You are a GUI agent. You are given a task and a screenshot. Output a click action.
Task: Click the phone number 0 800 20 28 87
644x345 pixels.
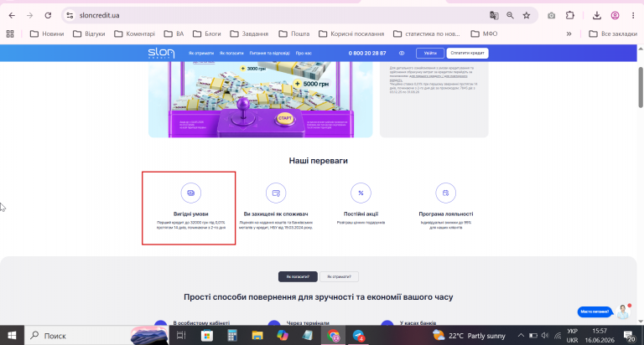pyautogui.click(x=367, y=54)
